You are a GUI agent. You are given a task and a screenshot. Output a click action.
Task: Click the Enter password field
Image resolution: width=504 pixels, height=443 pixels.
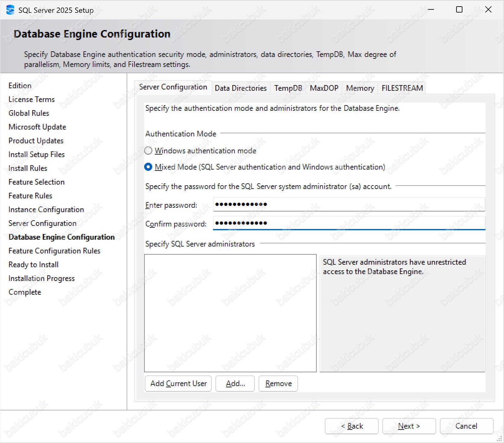pyautogui.click(x=349, y=205)
